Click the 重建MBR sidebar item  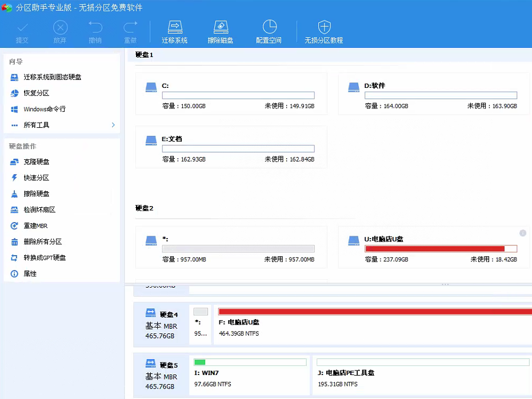[x=35, y=226]
